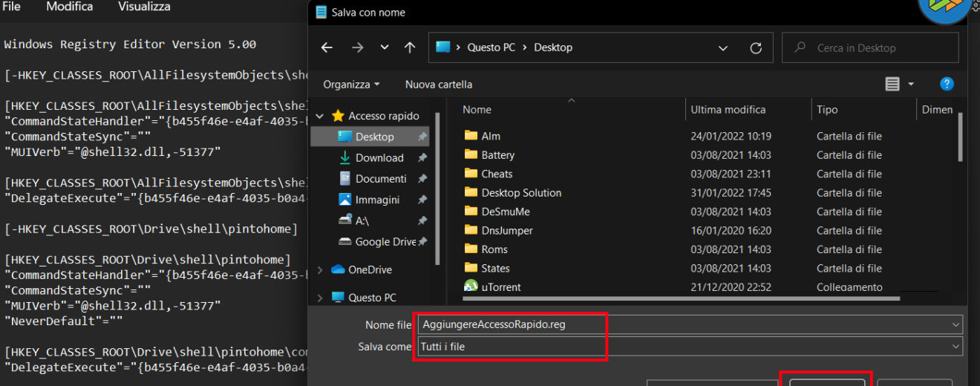The width and height of the screenshot is (980, 386).
Task: Open the uTorrent shortcut icon
Action: pyautogui.click(x=471, y=287)
